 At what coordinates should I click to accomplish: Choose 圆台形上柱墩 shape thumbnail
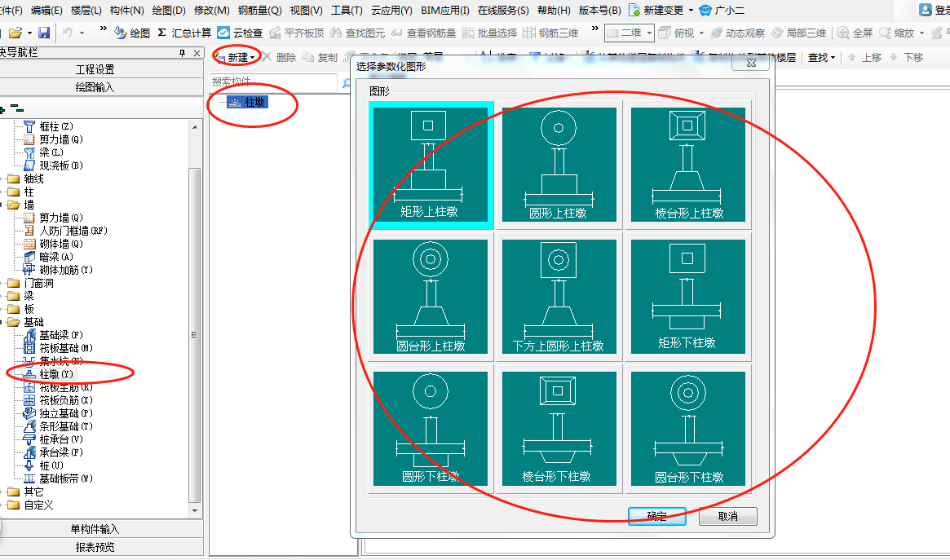431,297
